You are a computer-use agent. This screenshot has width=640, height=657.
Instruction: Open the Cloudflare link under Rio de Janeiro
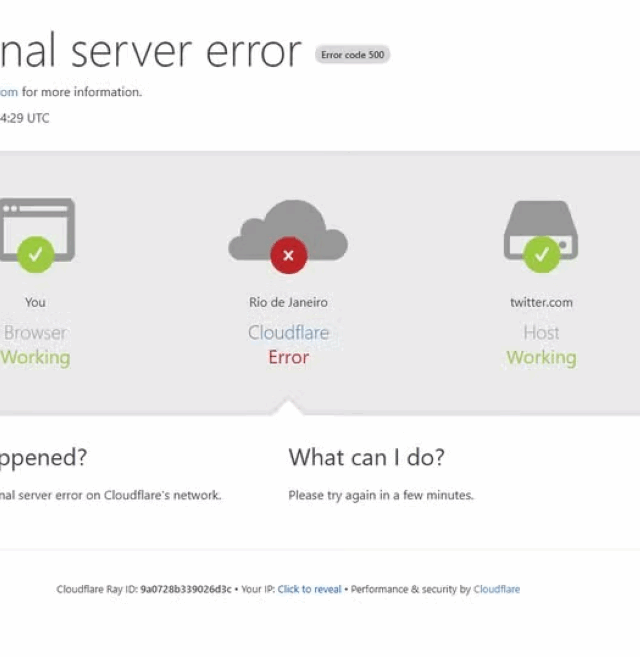click(288, 332)
